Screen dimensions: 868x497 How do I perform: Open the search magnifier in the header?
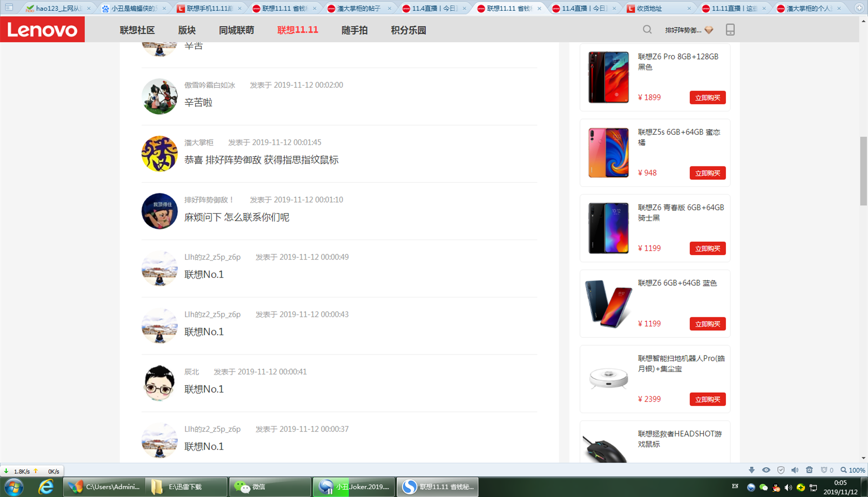[x=647, y=30]
